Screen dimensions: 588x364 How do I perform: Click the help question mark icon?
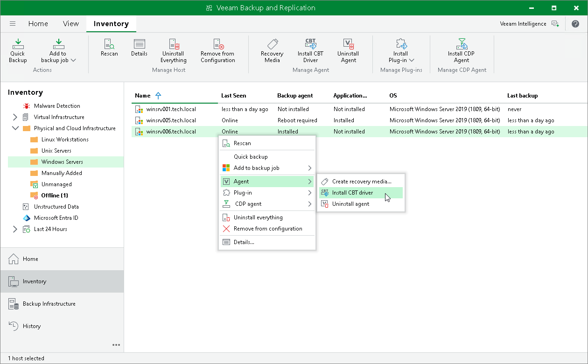575,24
